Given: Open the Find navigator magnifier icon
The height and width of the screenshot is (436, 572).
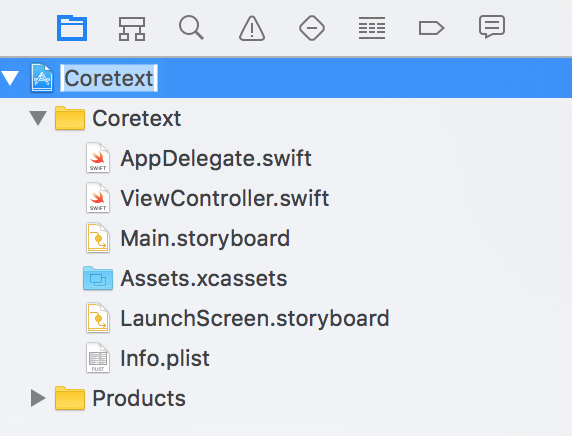Looking at the screenshot, I should tap(191, 28).
